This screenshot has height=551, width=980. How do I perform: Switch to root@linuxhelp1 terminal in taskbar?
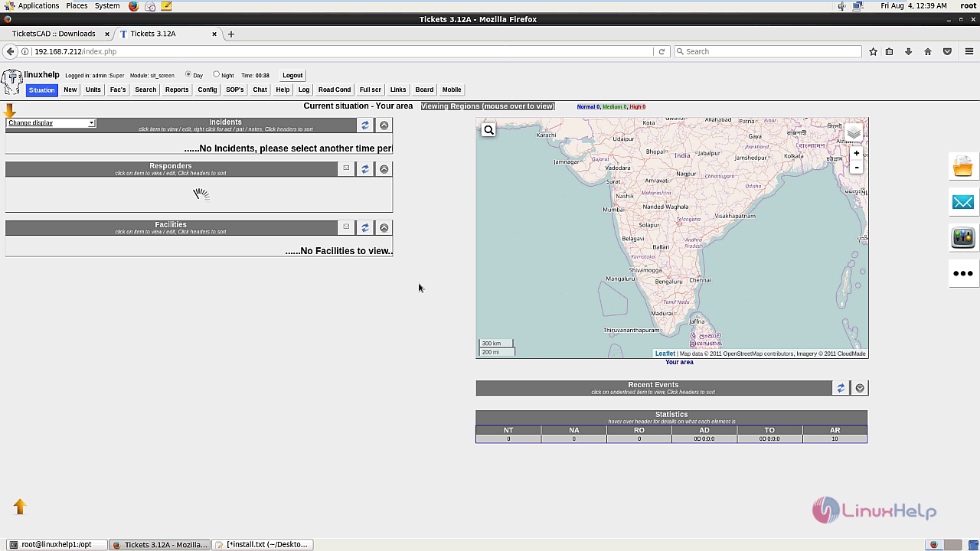[57, 545]
